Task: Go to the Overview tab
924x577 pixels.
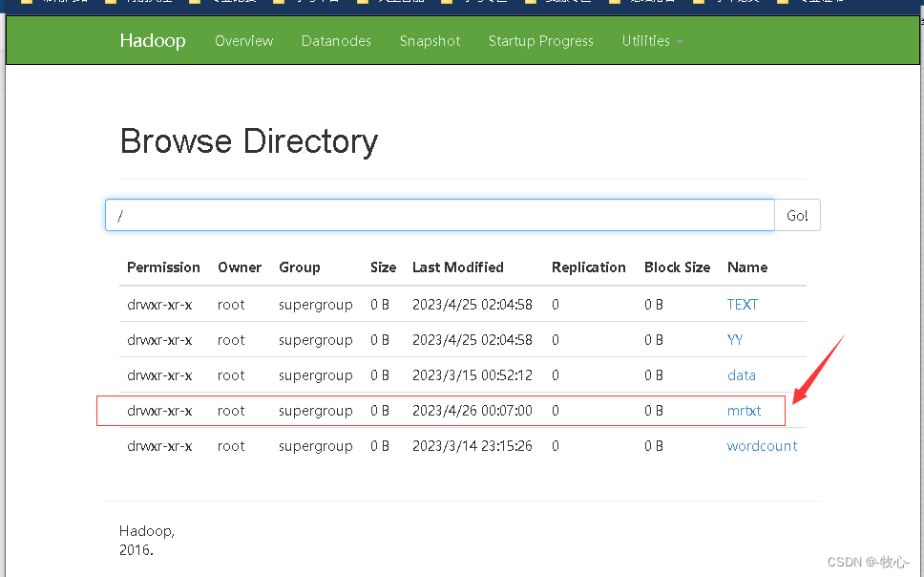Action: click(x=244, y=41)
